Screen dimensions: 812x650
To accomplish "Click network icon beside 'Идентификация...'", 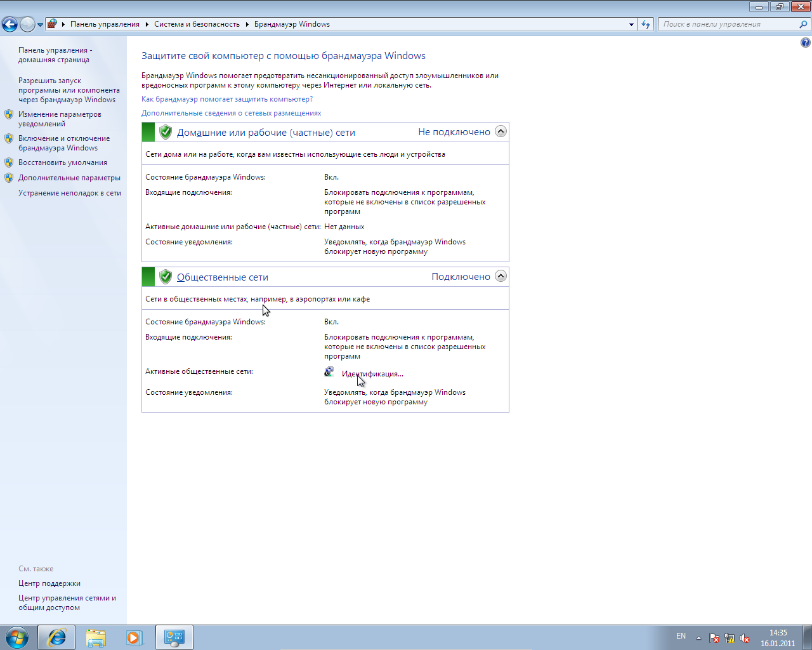I will (x=329, y=372).
